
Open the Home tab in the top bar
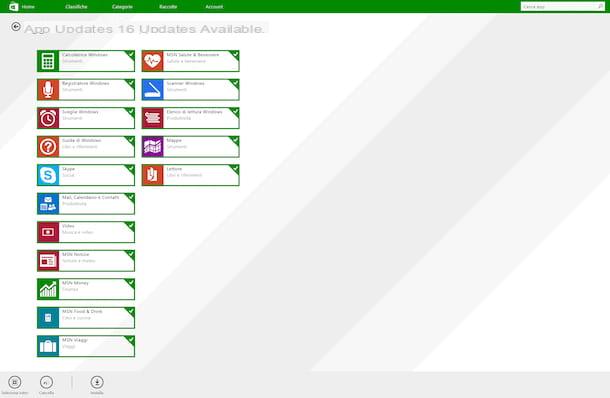click(28, 7)
